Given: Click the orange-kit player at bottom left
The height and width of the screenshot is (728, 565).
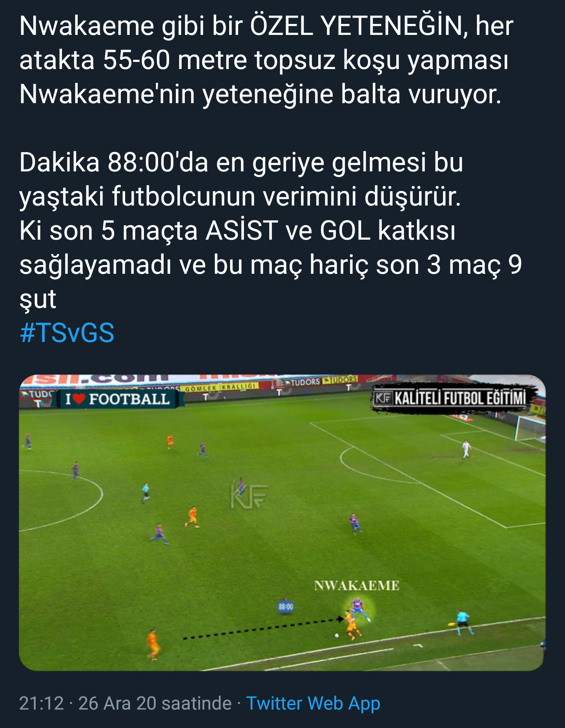Looking at the screenshot, I should (153, 643).
